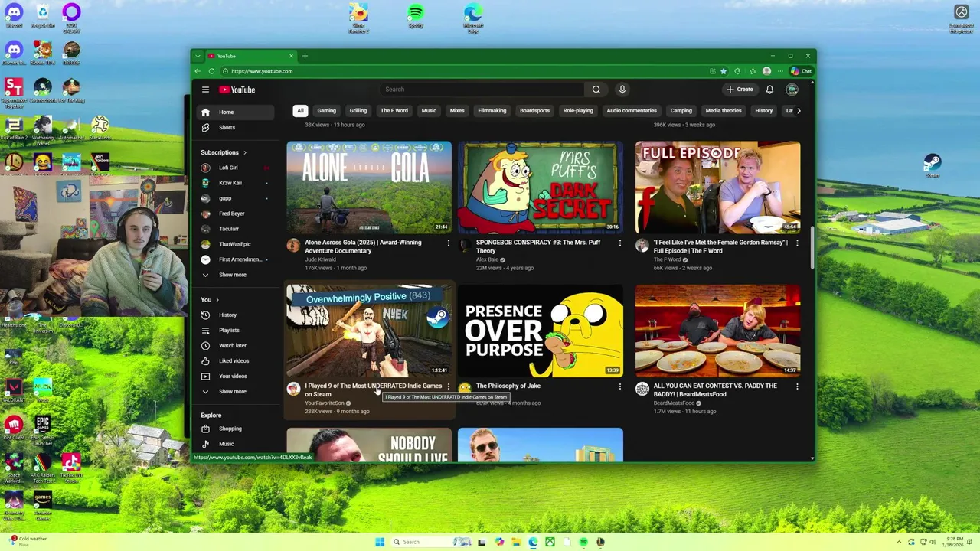This screenshot has height=551, width=980.
Task: Expand Show more under Subscriptions
Action: tap(233, 275)
